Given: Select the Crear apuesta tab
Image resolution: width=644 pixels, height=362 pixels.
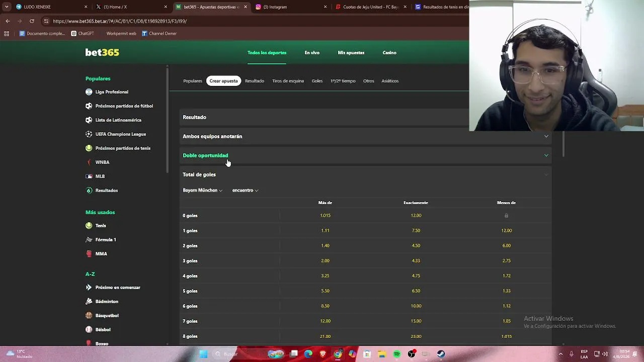Looking at the screenshot, I should coord(223,81).
